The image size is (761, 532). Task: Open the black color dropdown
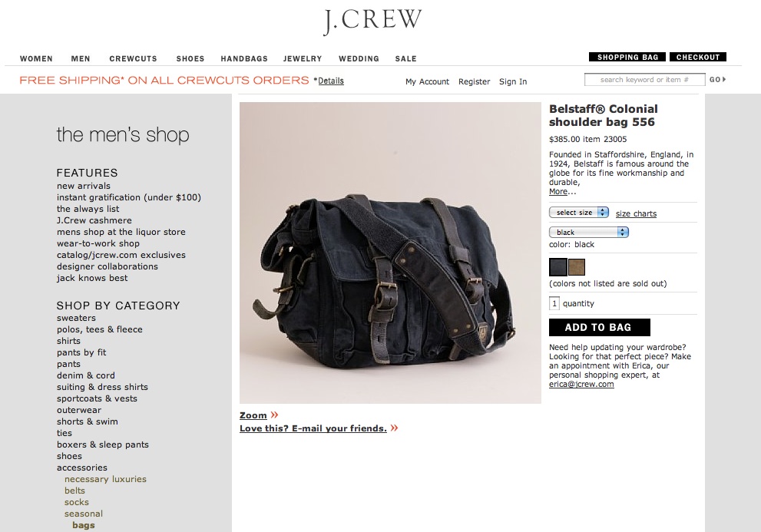pyautogui.click(x=589, y=232)
